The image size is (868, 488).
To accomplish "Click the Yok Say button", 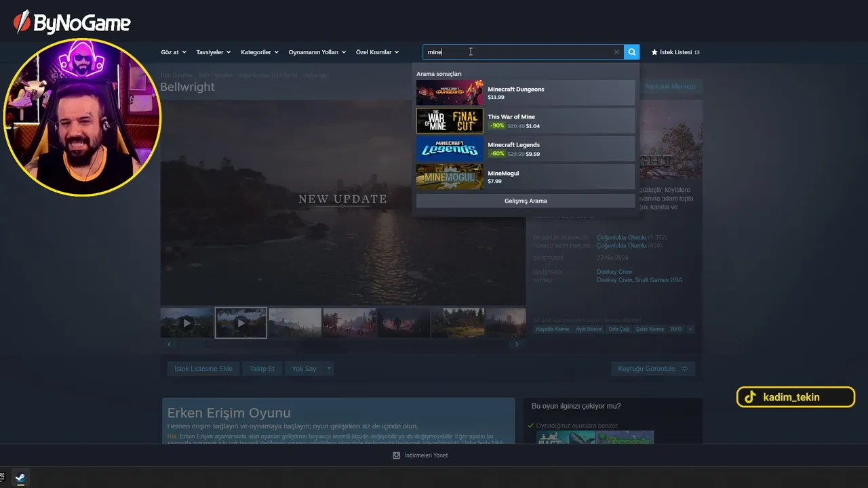I will coord(304,369).
